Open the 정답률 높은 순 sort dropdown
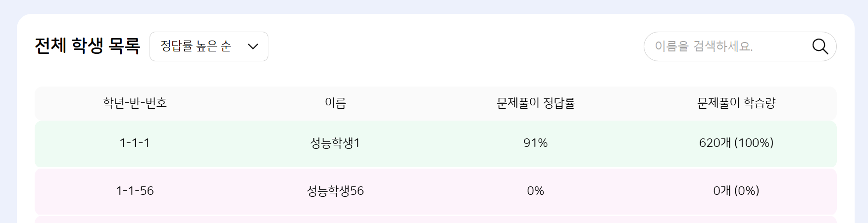This screenshot has height=223, width=868. [208, 46]
